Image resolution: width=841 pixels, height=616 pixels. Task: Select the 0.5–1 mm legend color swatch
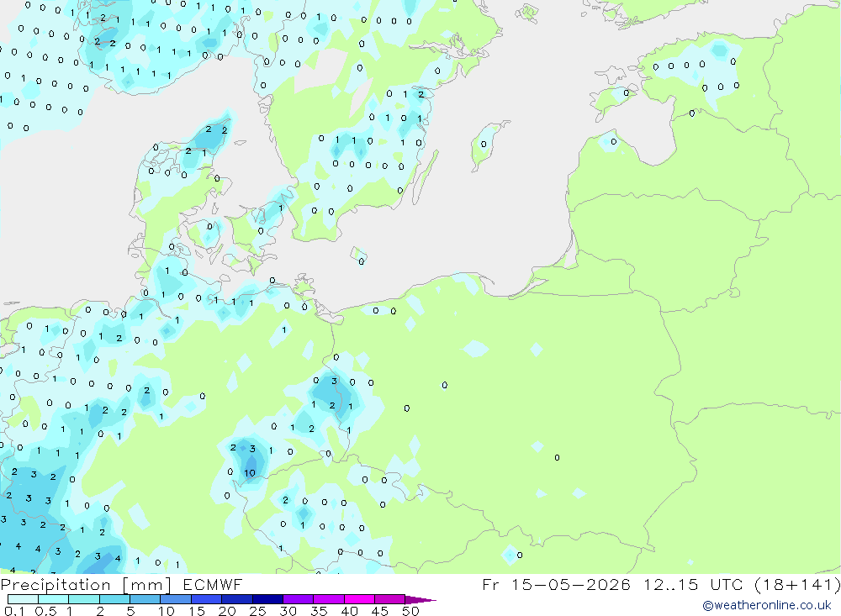pyautogui.click(x=54, y=599)
